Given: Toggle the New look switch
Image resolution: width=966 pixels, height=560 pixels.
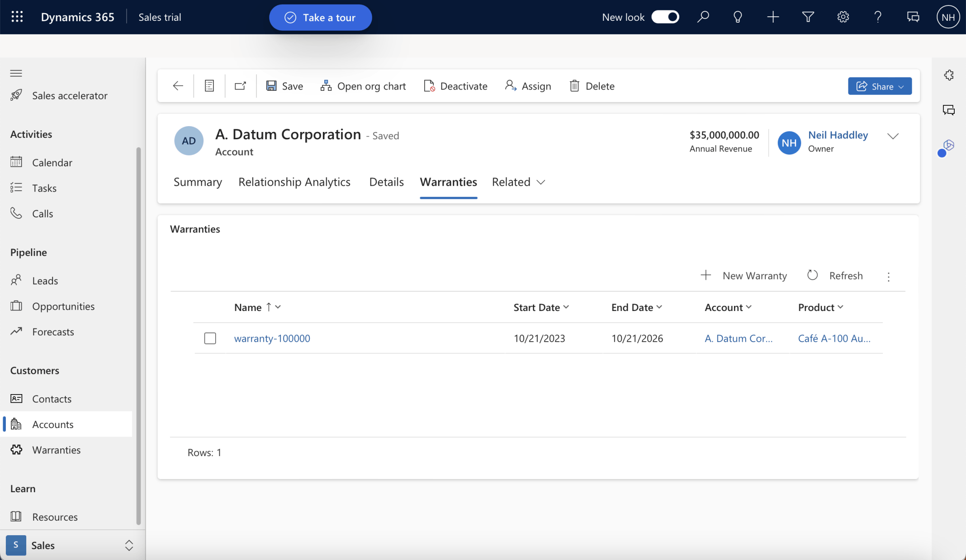Looking at the screenshot, I should [665, 17].
